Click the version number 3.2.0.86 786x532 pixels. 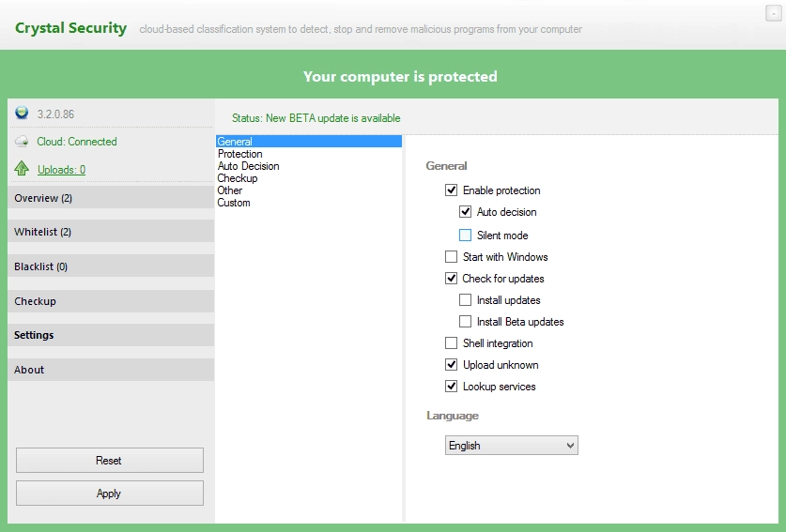(55, 114)
